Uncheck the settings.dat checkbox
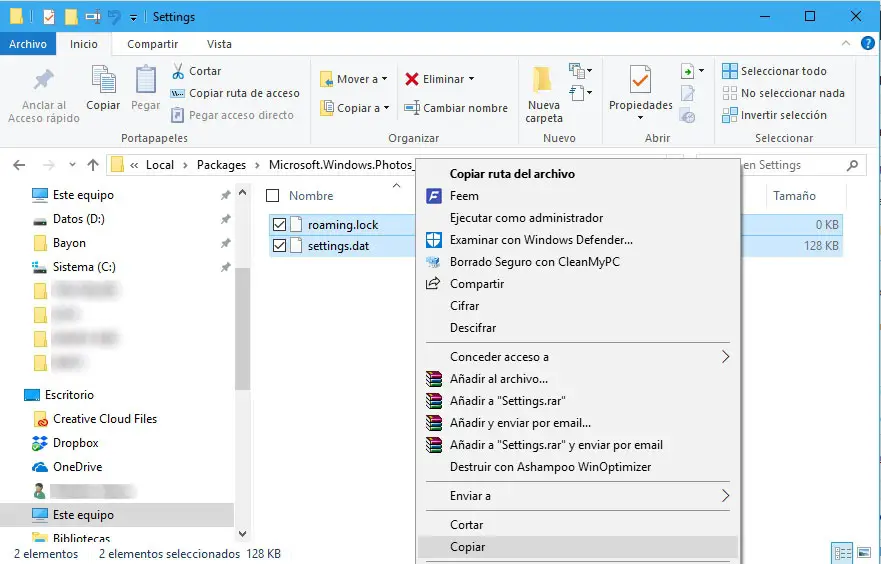The width and height of the screenshot is (881, 564). coord(279,246)
